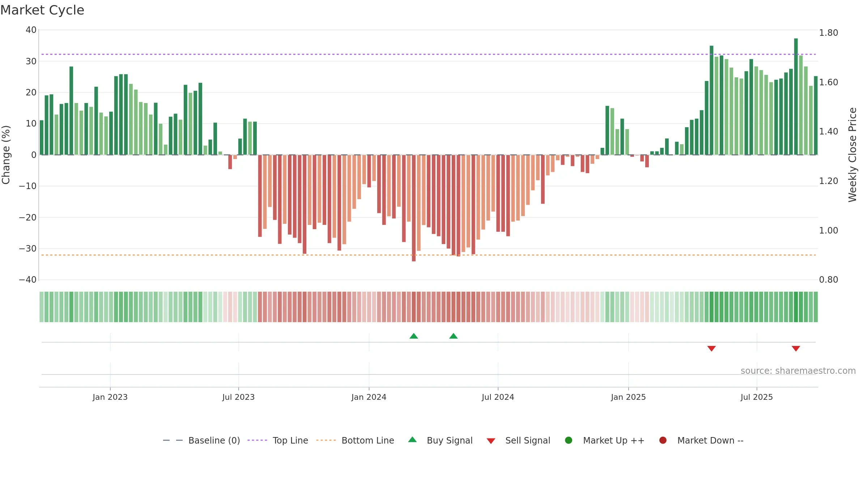Screen dimensions: 868x488
Task: Click the 1.40 price axis label
Action: 829,132
